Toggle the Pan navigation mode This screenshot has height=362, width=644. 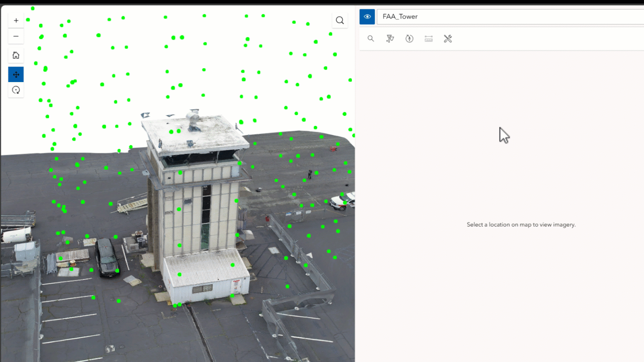pyautogui.click(x=16, y=74)
